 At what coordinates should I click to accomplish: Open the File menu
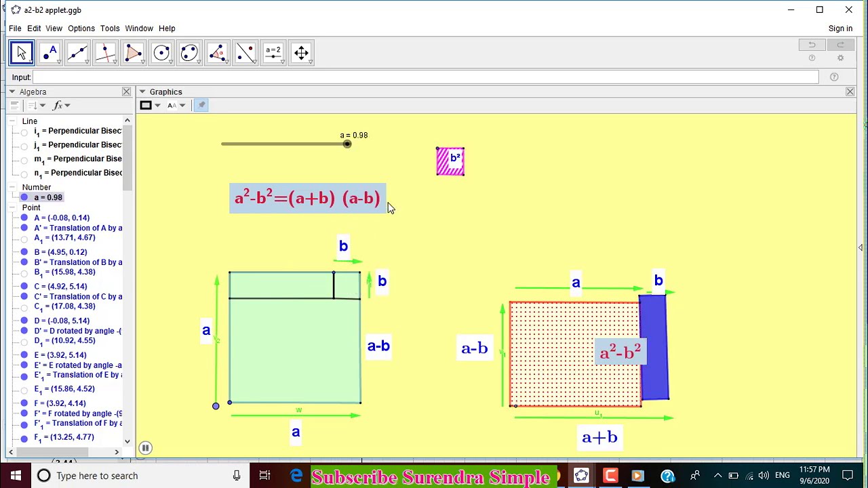click(15, 28)
